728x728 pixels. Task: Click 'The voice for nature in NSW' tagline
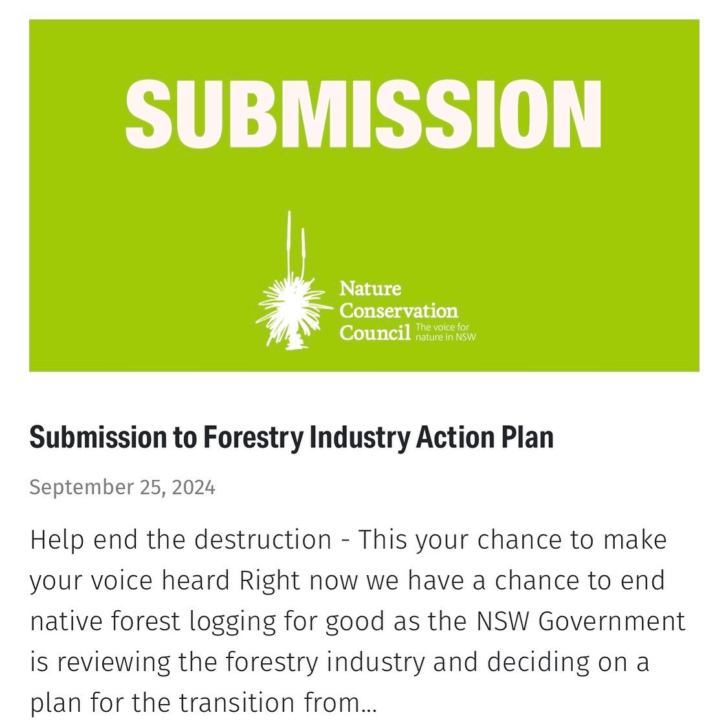445,332
